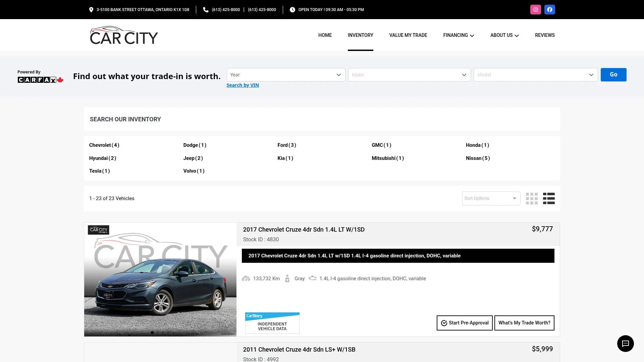The width and height of the screenshot is (644, 362).
Task: Expand the Financing menu
Action: coord(459,35)
